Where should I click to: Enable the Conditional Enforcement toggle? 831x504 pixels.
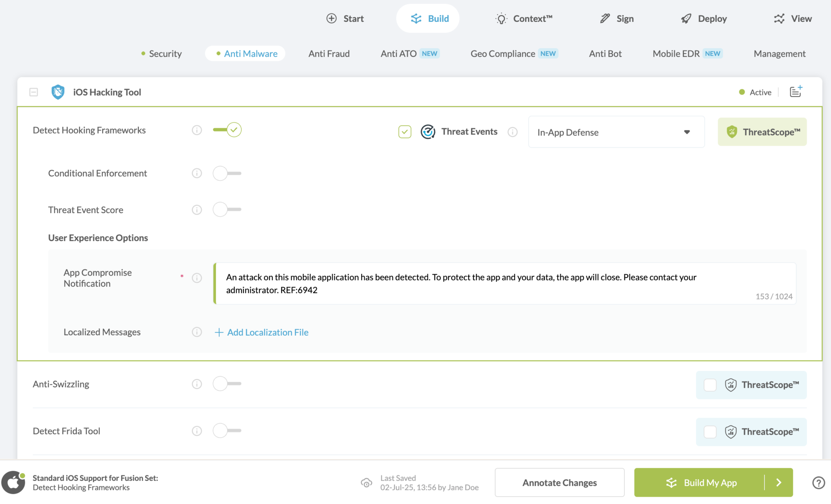point(227,173)
